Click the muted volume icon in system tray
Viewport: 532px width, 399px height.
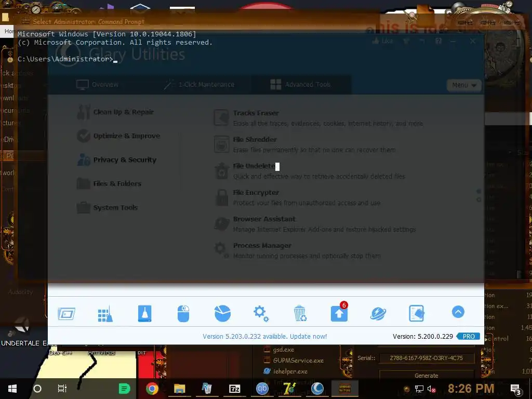(431, 389)
